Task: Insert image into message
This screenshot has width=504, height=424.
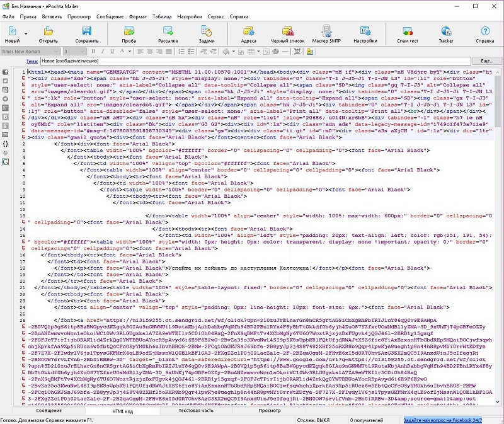Action: (266, 52)
